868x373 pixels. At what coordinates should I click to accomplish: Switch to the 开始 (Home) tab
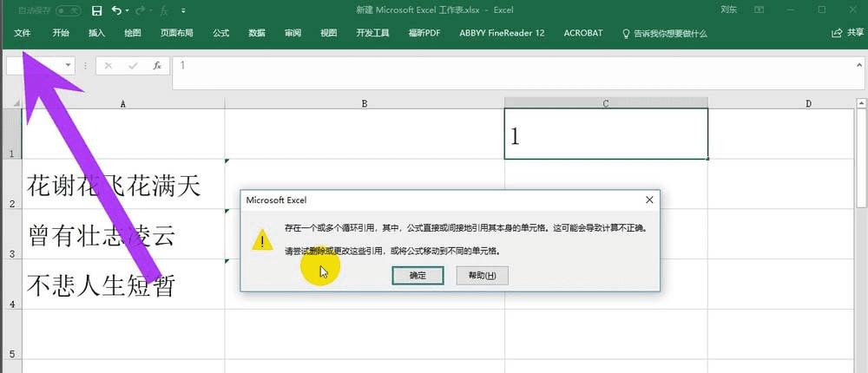point(61,33)
